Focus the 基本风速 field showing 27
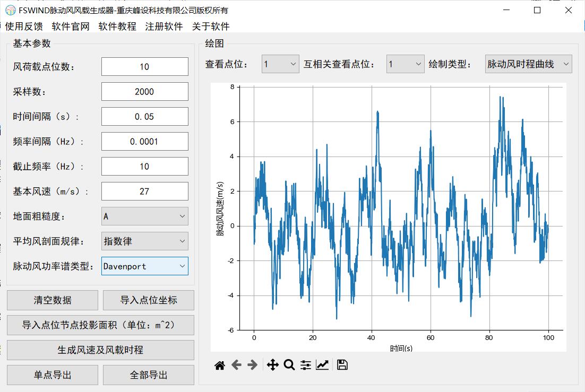 (x=145, y=191)
